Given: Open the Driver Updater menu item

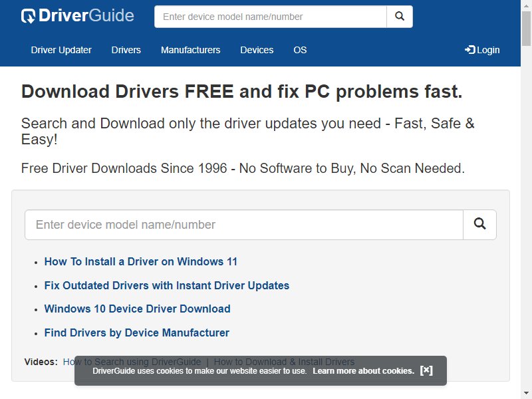Looking at the screenshot, I should click(x=61, y=50).
